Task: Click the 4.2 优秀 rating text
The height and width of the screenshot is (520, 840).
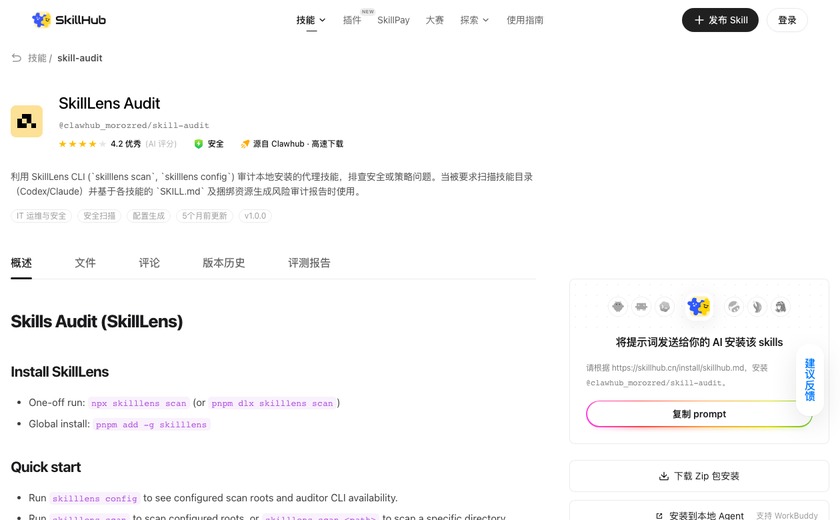Action: [126, 144]
